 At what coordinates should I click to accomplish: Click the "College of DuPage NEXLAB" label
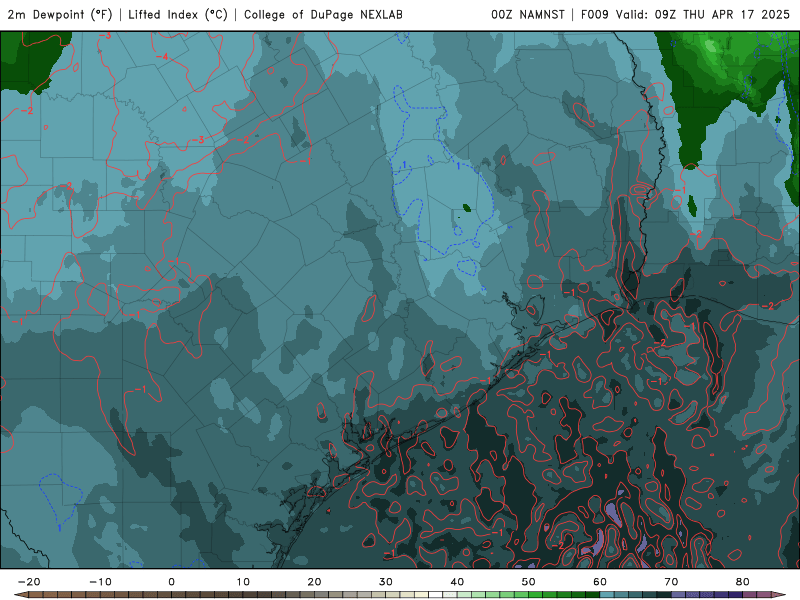pyautogui.click(x=323, y=15)
